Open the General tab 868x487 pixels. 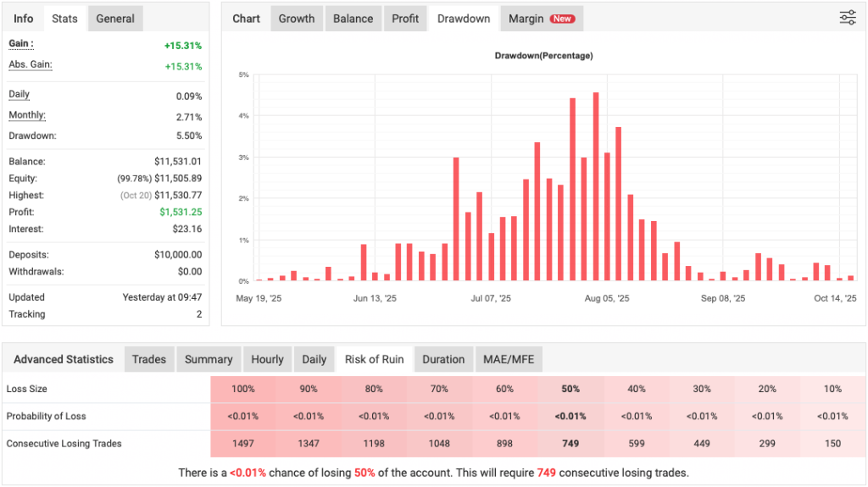tap(114, 19)
